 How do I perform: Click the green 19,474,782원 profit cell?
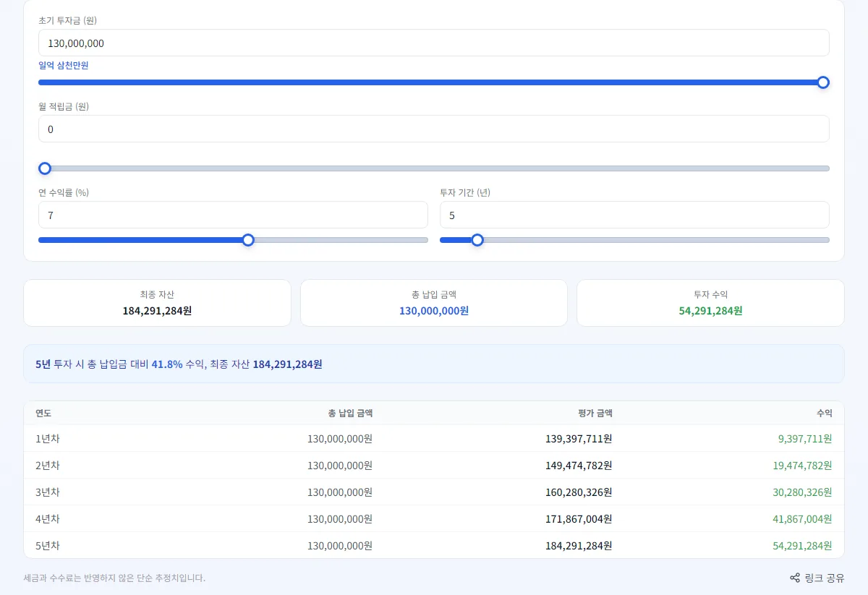[802, 466]
